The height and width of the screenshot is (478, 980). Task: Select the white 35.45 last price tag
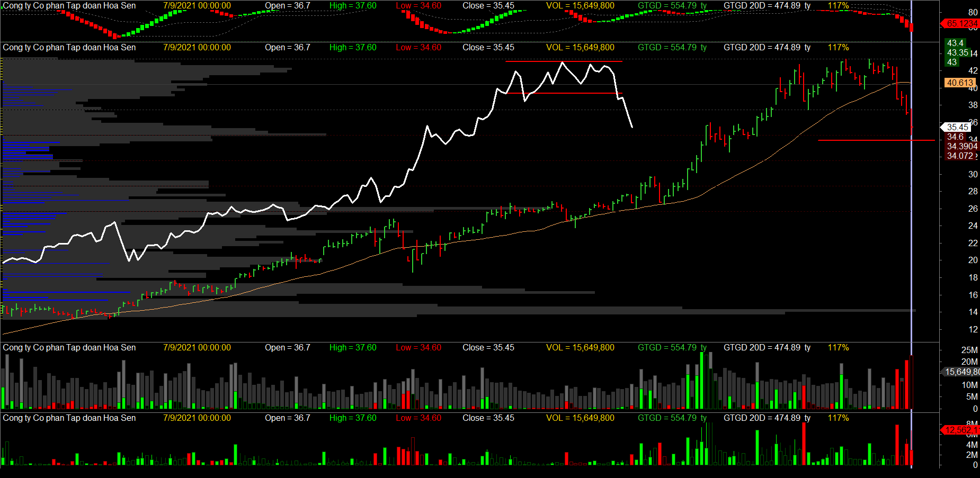click(x=957, y=127)
